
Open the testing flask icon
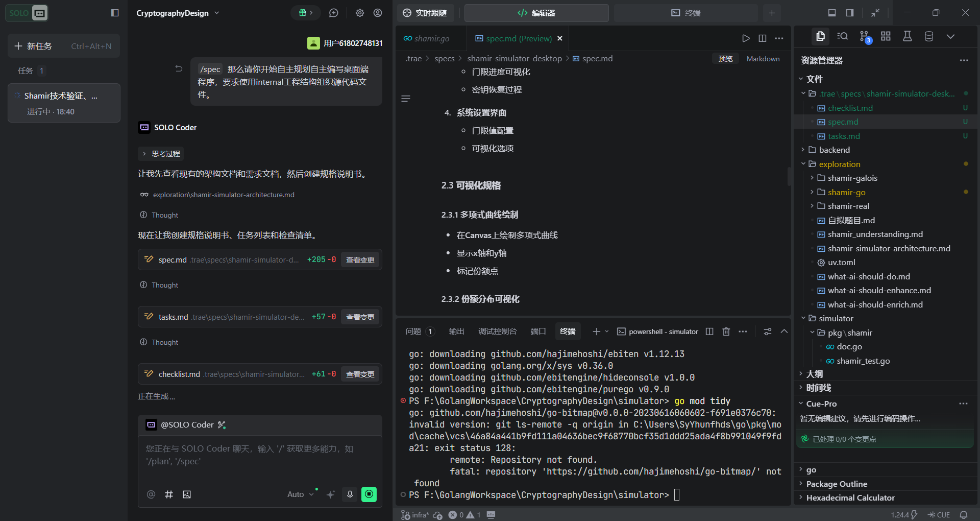click(907, 36)
